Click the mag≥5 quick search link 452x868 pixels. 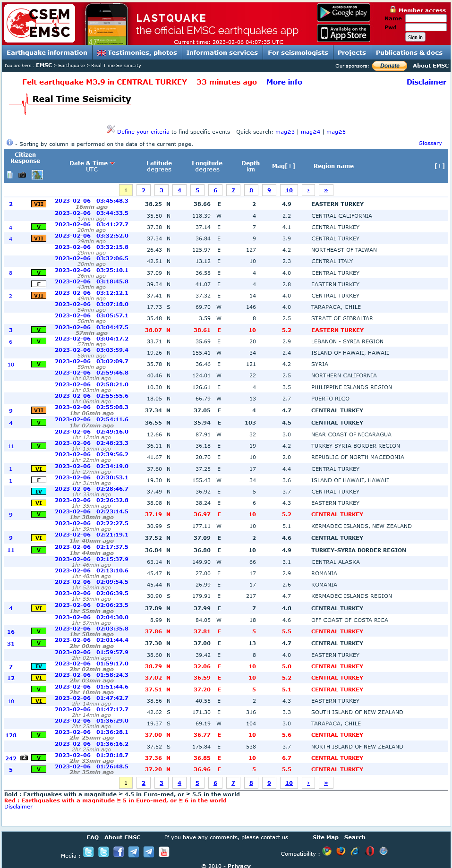click(336, 132)
